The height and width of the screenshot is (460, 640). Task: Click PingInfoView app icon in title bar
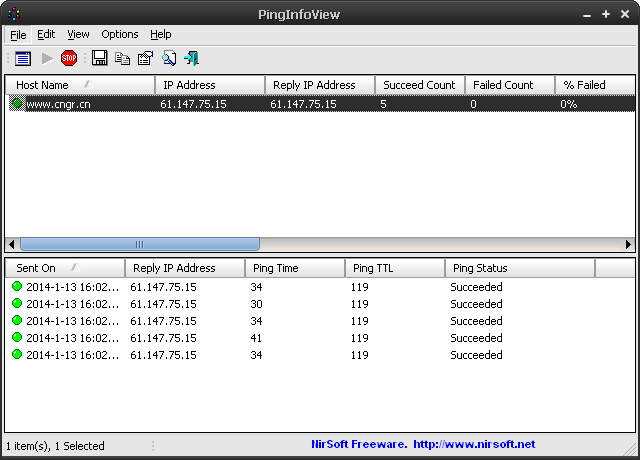(16, 14)
